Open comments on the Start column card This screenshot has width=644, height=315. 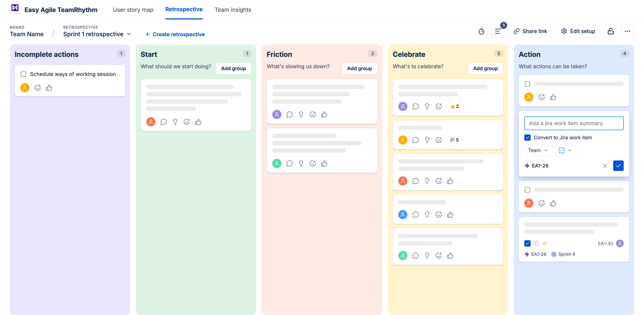tap(163, 122)
